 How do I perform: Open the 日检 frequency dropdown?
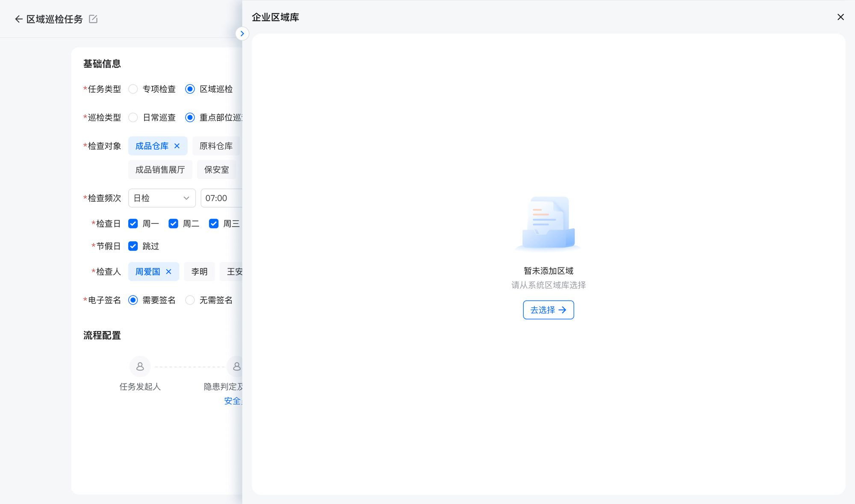pyautogui.click(x=162, y=198)
